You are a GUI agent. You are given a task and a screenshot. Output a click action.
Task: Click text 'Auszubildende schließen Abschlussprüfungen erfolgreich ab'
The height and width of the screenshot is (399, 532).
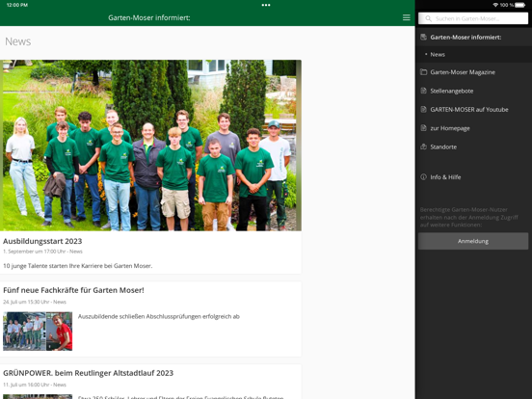[x=159, y=316]
